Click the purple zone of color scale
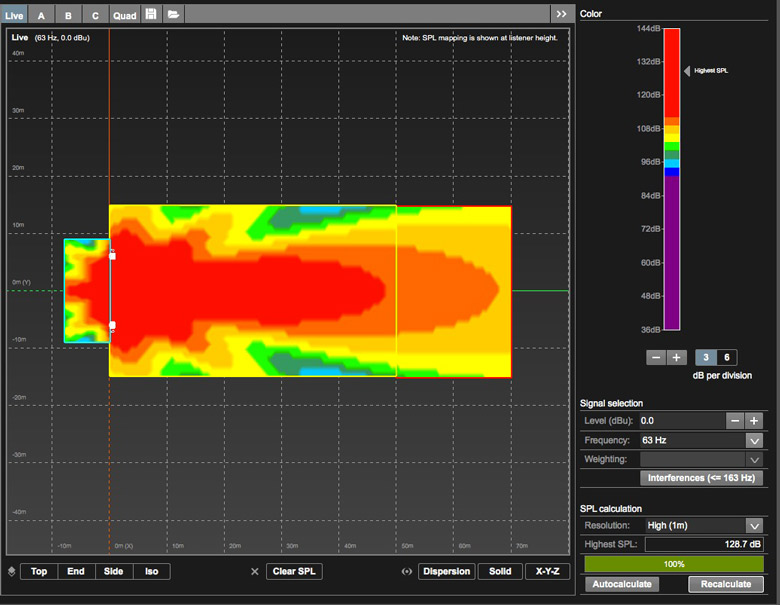The width and height of the screenshot is (780, 605). click(x=672, y=253)
